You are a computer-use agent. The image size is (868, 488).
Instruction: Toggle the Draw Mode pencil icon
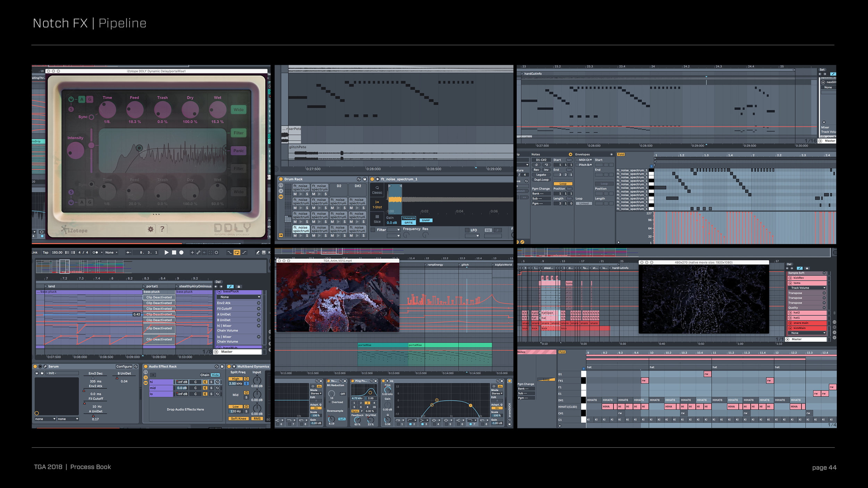coord(258,252)
